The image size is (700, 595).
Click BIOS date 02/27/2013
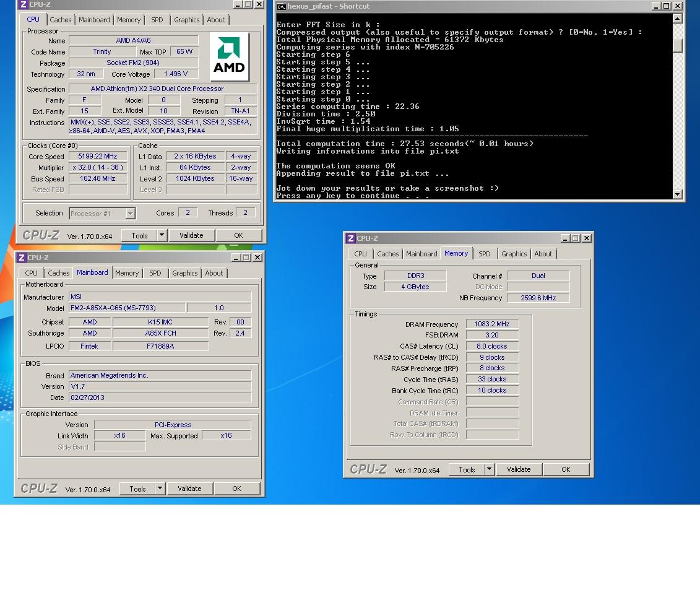pyautogui.click(x=160, y=397)
